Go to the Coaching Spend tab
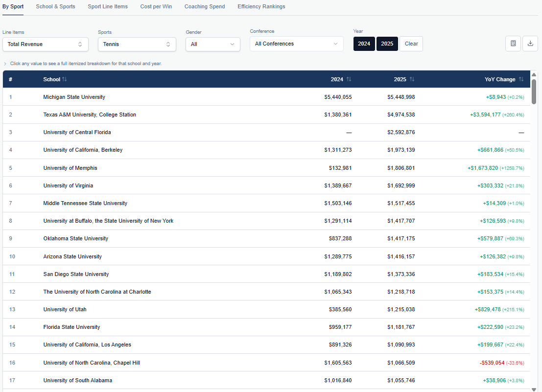 click(205, 6)
